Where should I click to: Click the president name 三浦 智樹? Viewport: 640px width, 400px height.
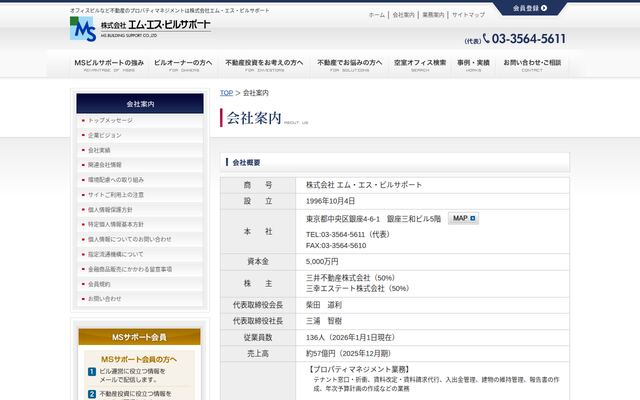click(x=324, y=321)
